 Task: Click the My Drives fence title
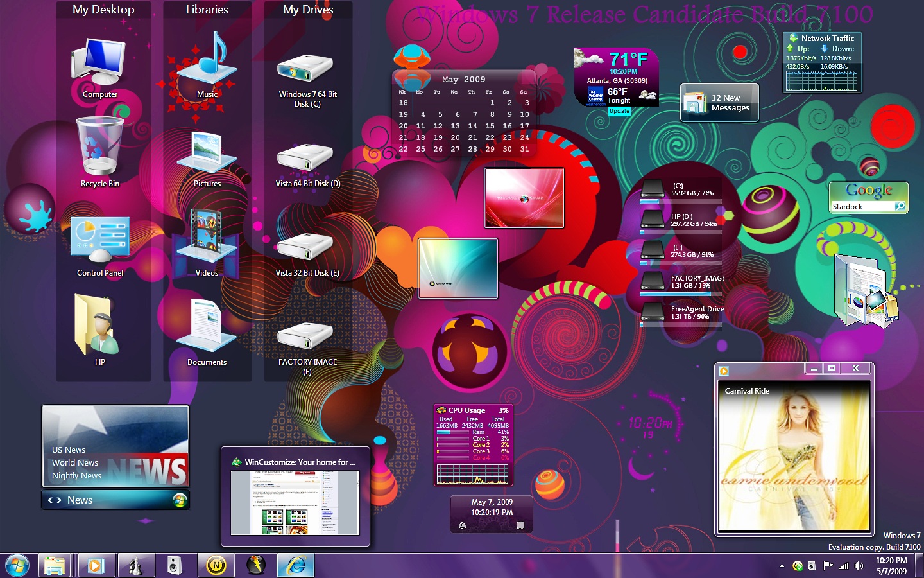click(x=308, y=10)
